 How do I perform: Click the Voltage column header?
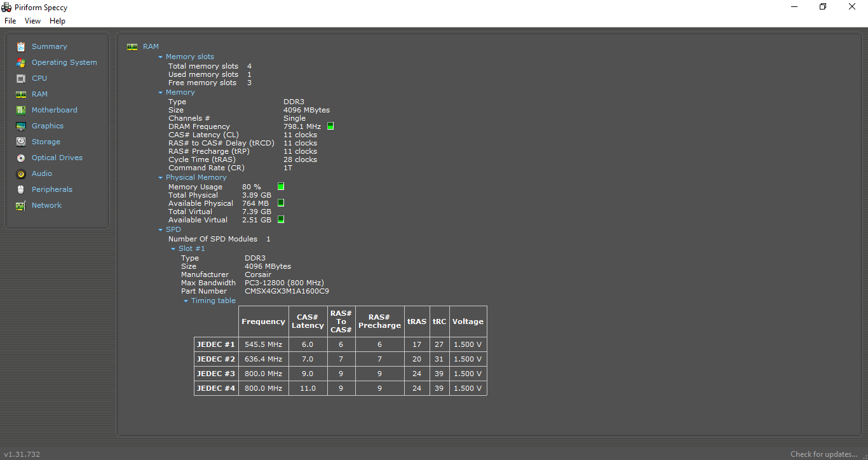tap(468, 321)
